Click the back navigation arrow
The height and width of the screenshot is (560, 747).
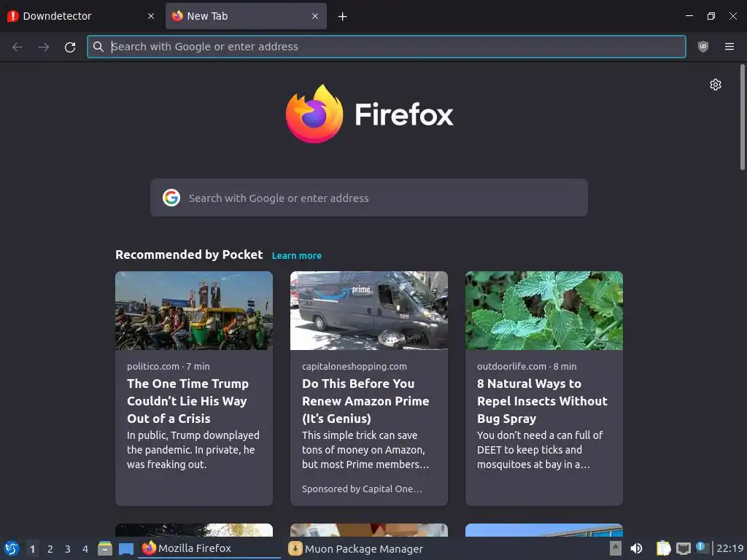18,47
